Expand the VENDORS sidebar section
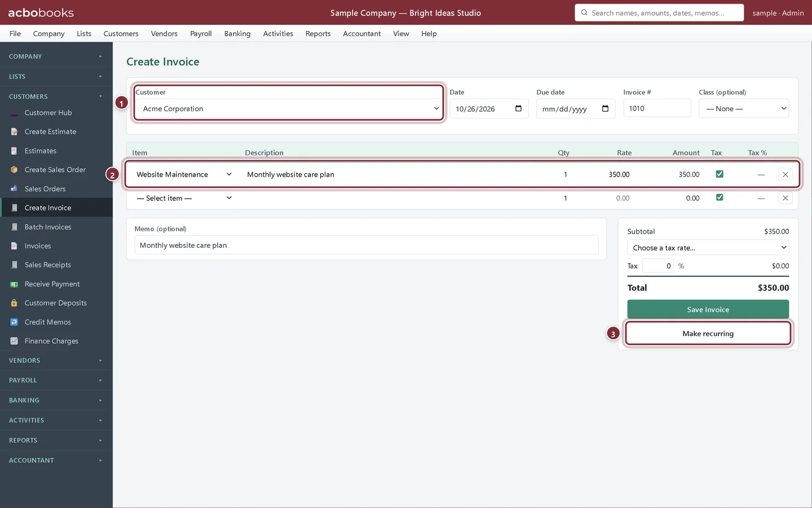The image size is (812, 508). click(x=56, y=360)
